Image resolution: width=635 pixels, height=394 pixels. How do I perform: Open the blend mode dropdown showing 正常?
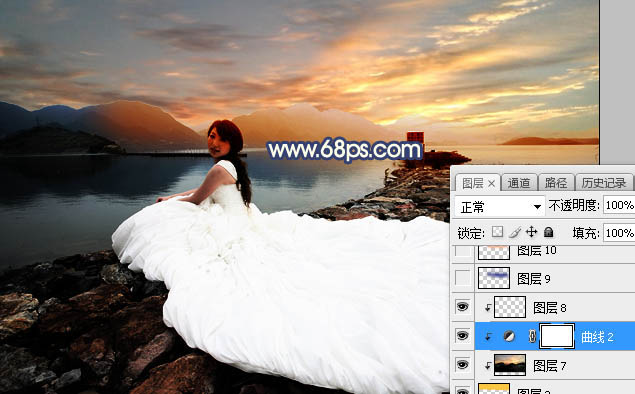pos(499,207)
